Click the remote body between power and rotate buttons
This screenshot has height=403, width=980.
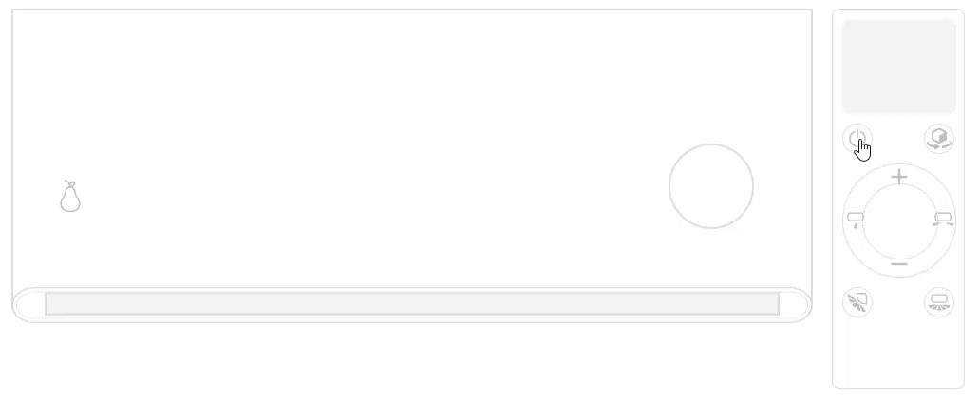pos(898,139)
